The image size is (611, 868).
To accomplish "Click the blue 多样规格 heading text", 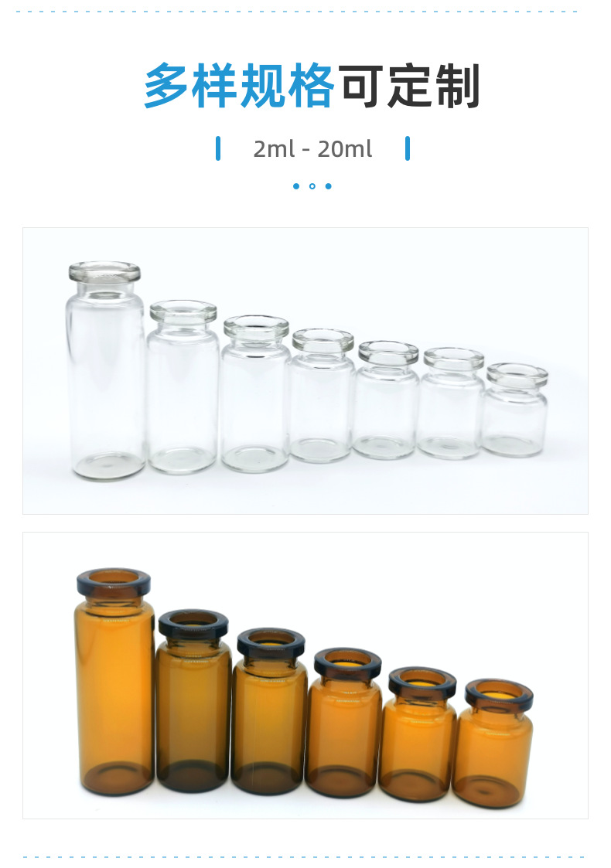I will tap(239, 86).
